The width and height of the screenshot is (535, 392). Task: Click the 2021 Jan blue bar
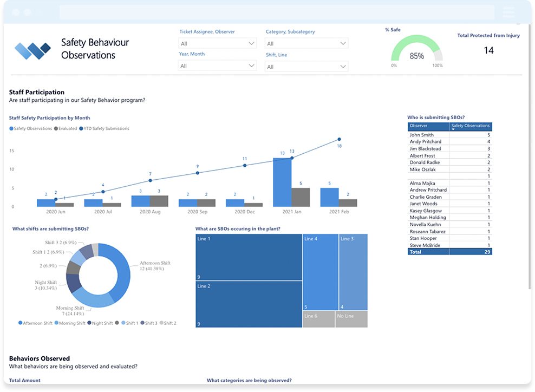pyautogui.click(x=282, y=182)
